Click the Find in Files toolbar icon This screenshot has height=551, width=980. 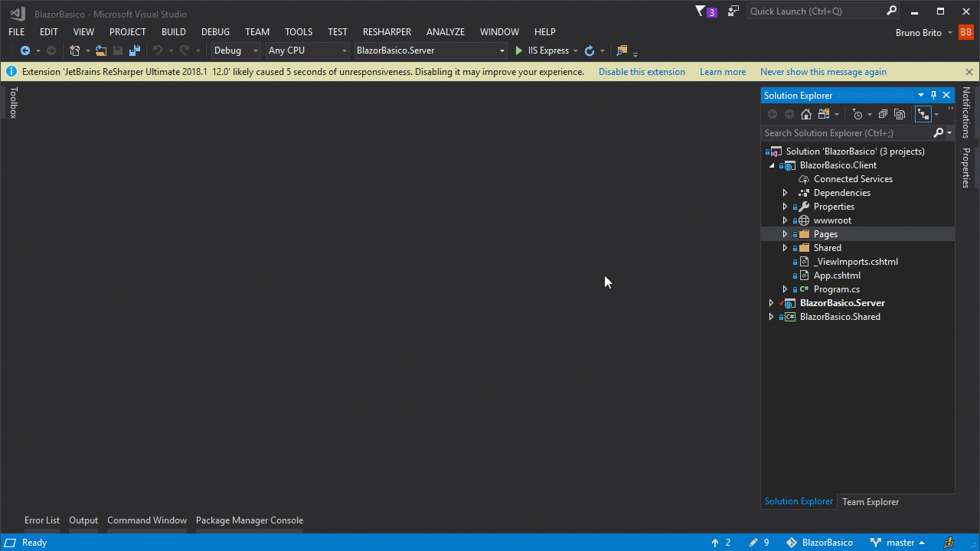click(x=622, y=51)
